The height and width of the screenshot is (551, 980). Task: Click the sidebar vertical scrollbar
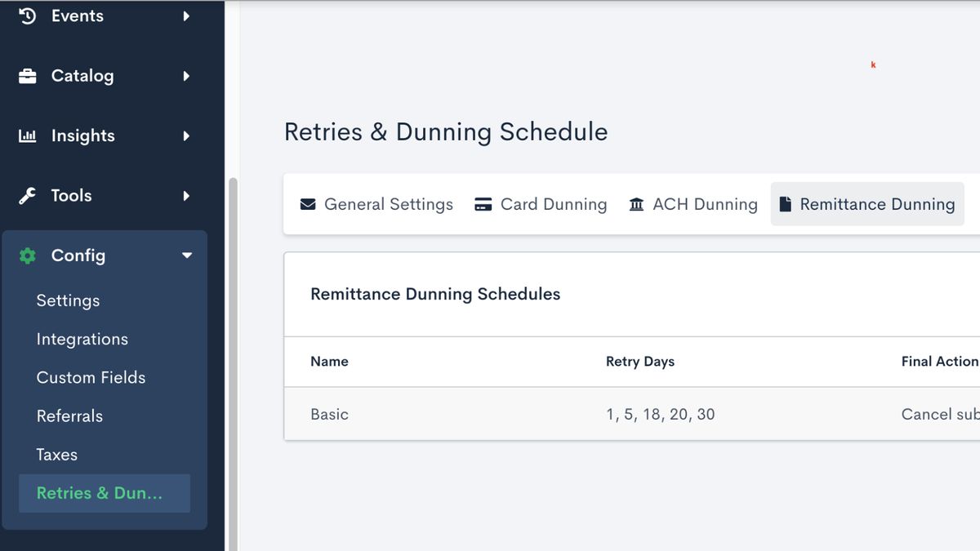pyautogui.click(x=233, y=359)
